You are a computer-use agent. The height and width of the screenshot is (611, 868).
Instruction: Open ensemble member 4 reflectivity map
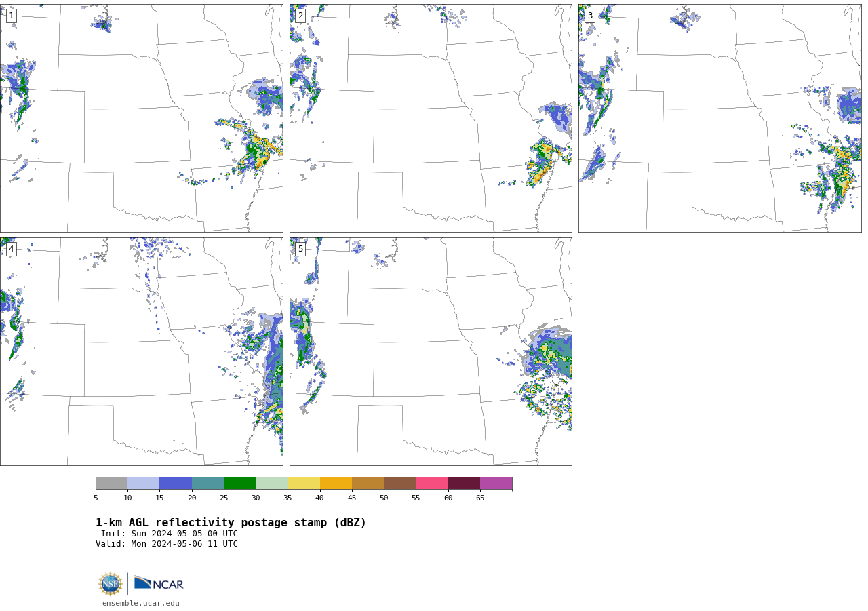(x=141, y=351)
